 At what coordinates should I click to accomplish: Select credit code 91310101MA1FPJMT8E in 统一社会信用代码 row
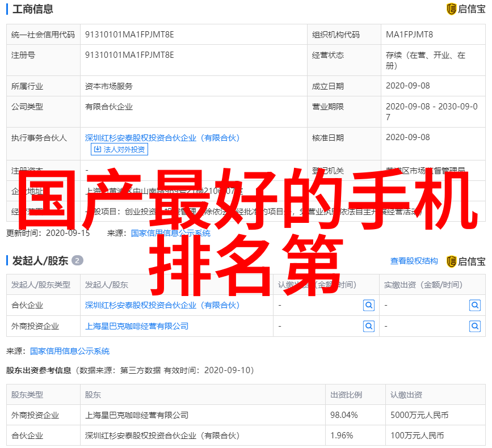[x=129, y=35]
